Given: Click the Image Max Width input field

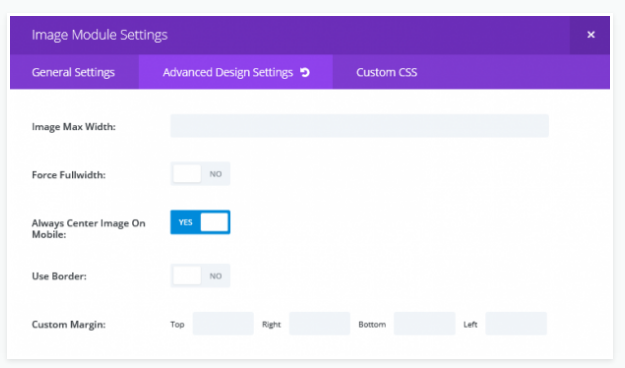Looking at the screenshot, I should point(360,126).
